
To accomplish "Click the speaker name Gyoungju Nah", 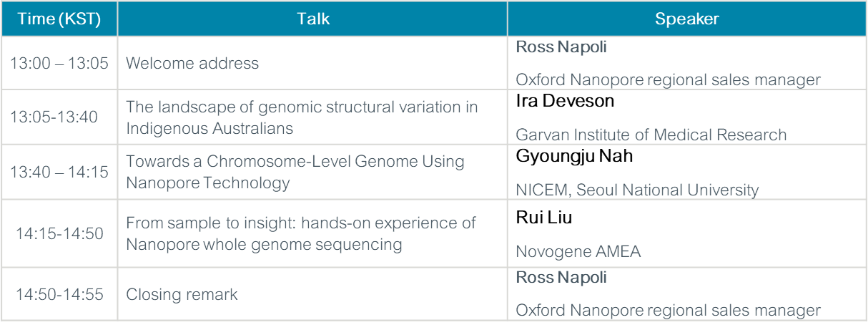I will click(x=574, y=156).
